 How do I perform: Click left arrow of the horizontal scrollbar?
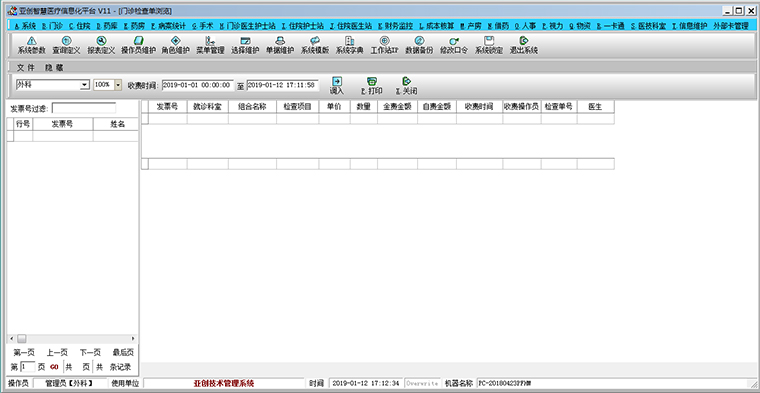coord(12,339)
